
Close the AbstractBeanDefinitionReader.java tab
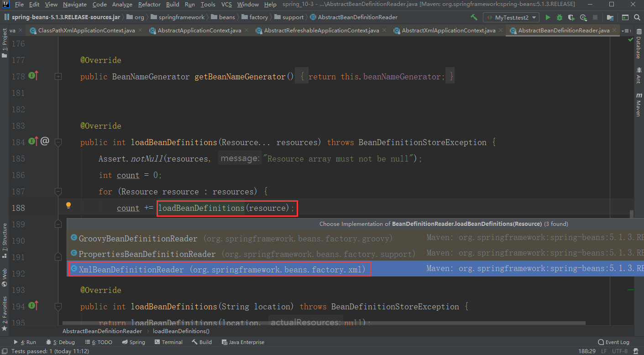[x=614, y=31]
